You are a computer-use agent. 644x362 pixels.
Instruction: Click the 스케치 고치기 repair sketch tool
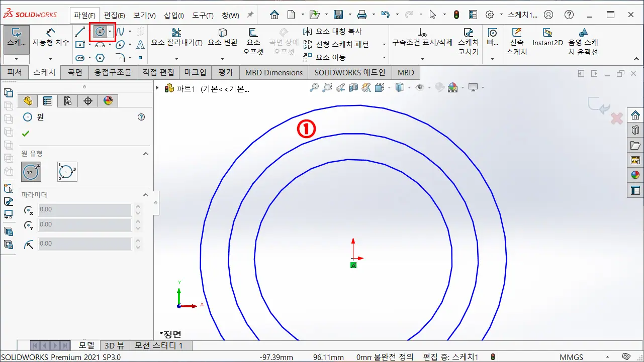[468, 41]
